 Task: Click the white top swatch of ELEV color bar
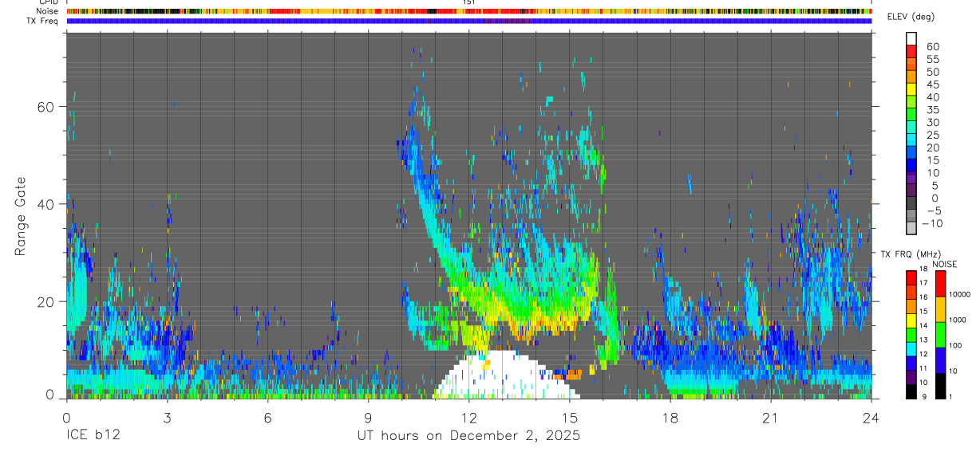911,37
